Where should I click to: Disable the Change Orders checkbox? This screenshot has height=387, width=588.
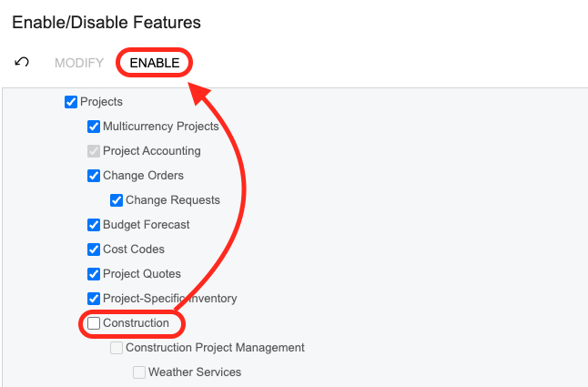coord(94,176)
